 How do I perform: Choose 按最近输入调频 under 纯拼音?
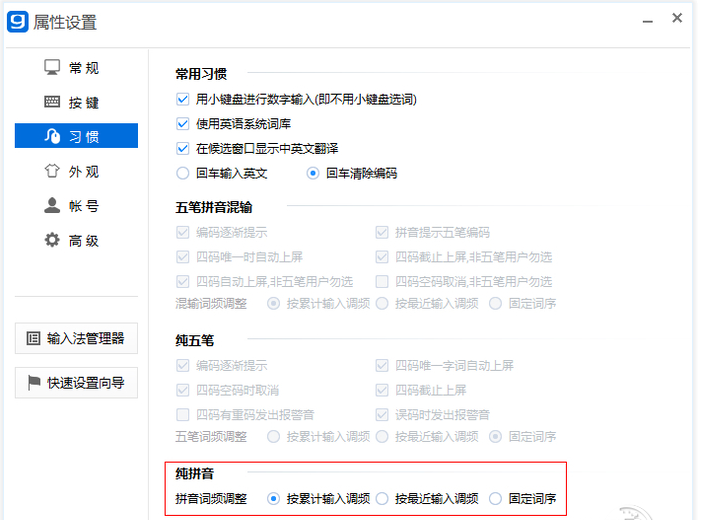[382, 499]
